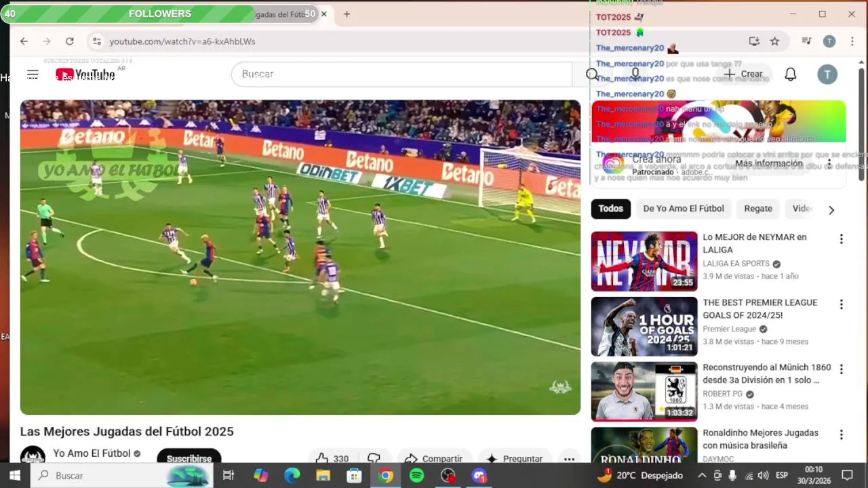Screen dimensions: 868x488
Task: Open the volume speaker tray icon
Action: pyautogui.click(x=763, y=476)
